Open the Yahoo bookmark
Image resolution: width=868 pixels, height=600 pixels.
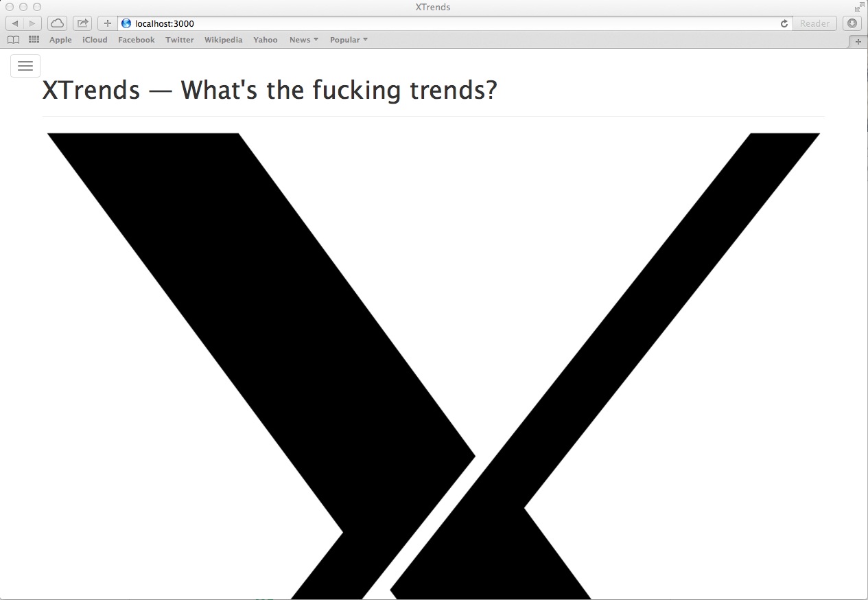click(x=266, y=40)
